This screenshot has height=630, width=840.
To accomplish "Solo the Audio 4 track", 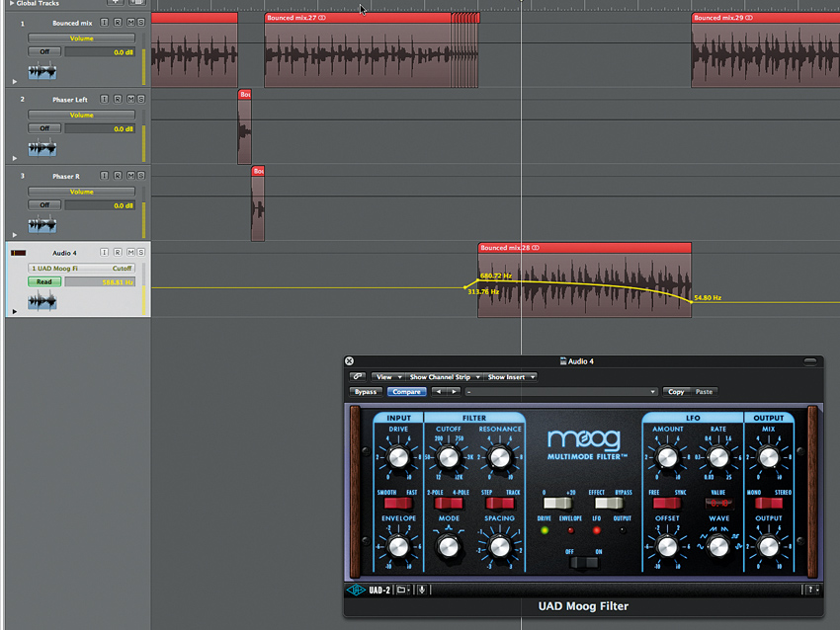I will point(141,252).
